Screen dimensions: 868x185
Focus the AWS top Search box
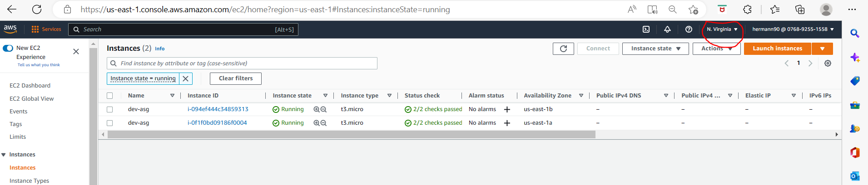click(183, 29)
